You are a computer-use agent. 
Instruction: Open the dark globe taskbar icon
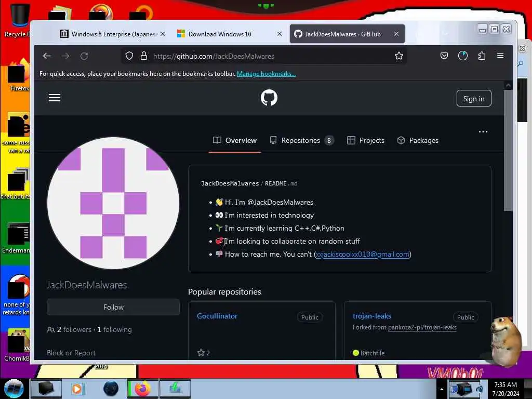coord(111,389)
